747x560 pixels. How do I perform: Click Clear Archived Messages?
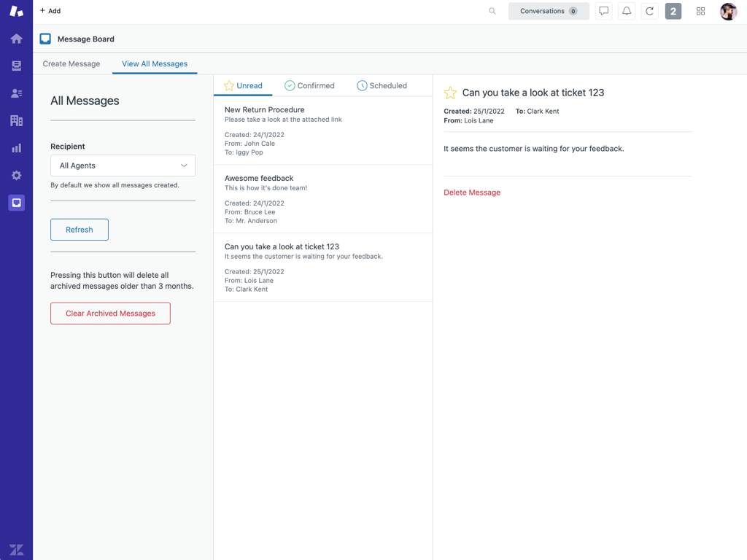click(x=110, y=313)
